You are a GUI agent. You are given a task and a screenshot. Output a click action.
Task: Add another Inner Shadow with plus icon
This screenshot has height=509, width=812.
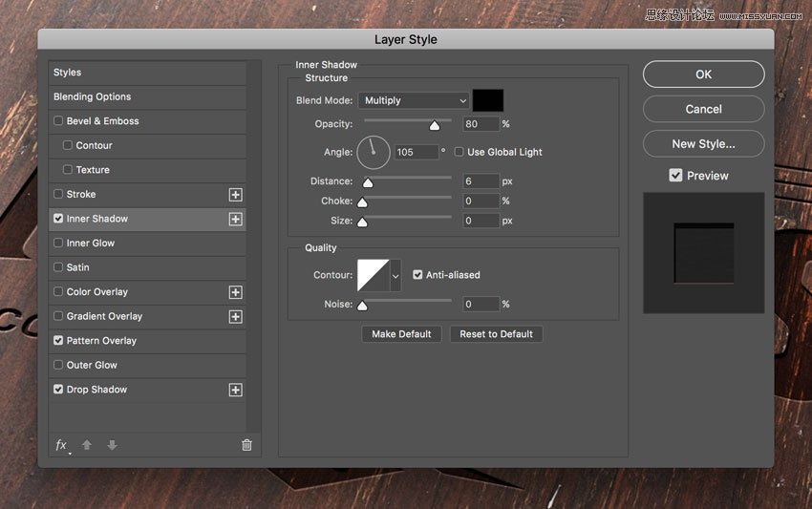pos(235,219)
